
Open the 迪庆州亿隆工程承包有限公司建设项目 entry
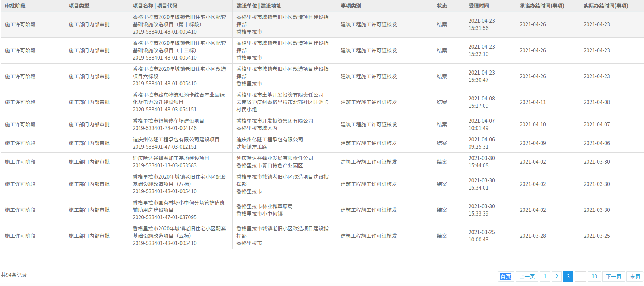pyautogui.click(x=176, y=140)
